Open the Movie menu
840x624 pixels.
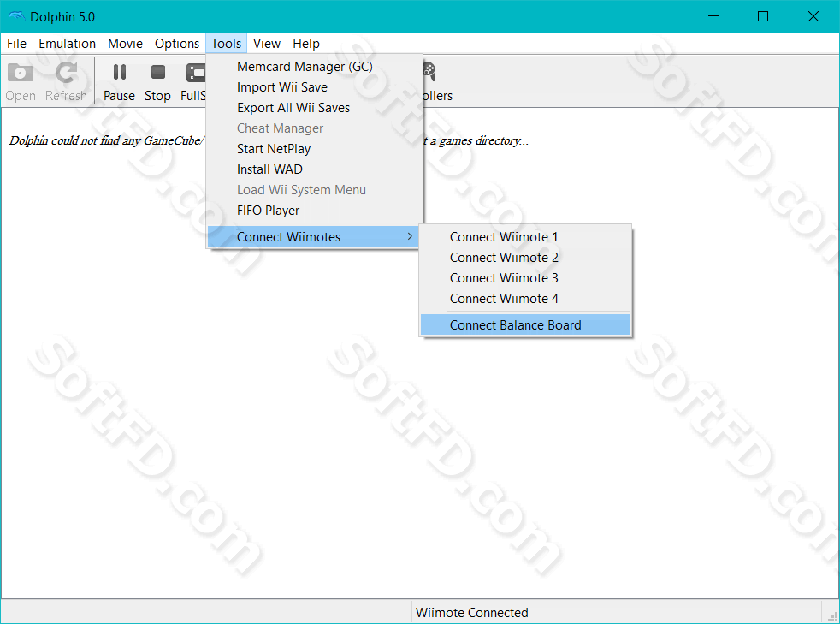coord(125,44)
